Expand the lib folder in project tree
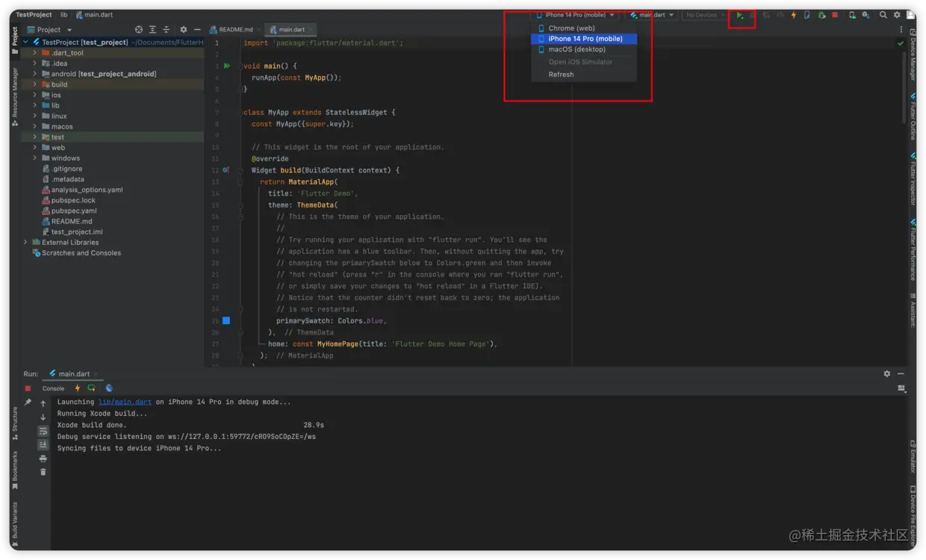This screenshot has width=926, height=560. 34,105
